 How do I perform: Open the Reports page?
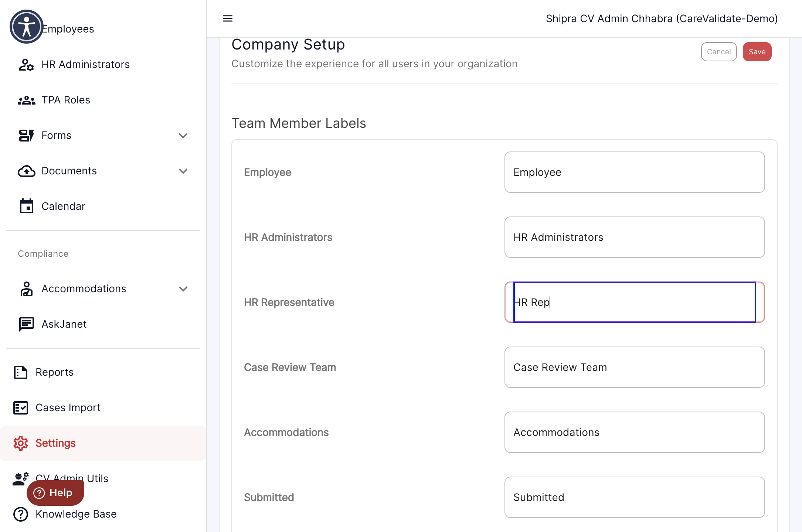(54, 372)
